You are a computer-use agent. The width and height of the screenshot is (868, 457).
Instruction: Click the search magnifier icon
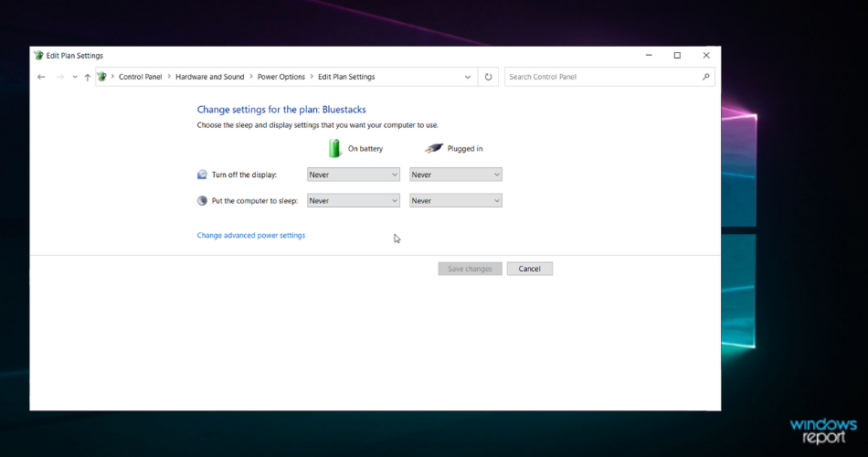705,77
